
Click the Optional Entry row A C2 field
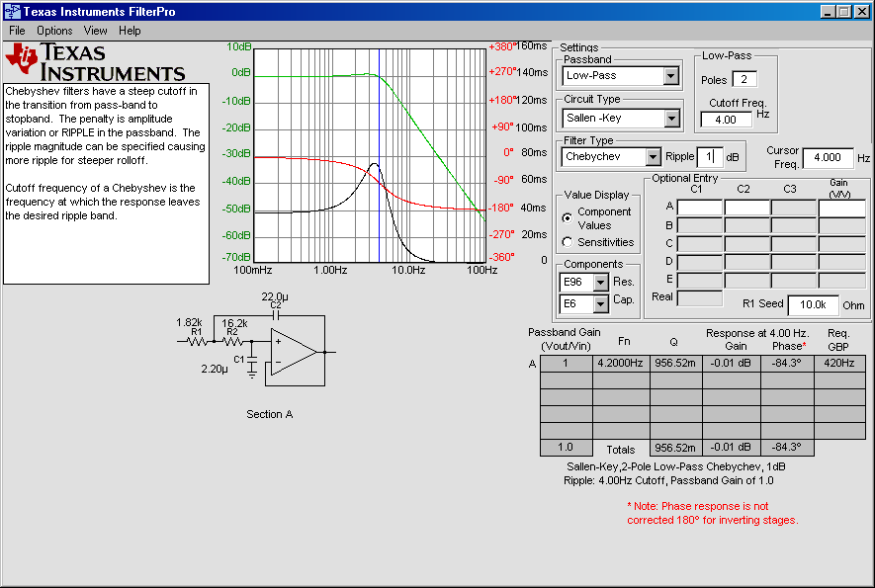[747, 208]
